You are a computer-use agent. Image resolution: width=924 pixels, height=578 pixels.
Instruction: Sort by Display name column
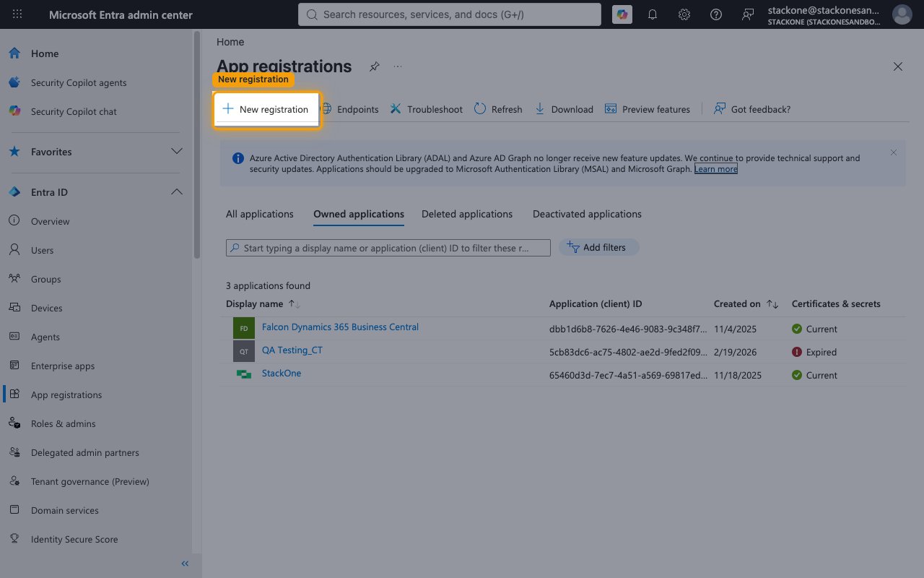263,304
